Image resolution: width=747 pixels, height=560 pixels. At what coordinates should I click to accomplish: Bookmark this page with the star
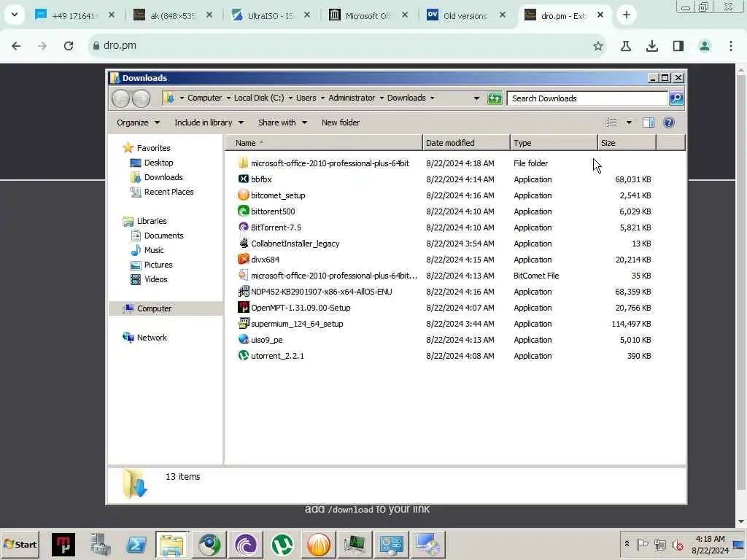(598, 46)
